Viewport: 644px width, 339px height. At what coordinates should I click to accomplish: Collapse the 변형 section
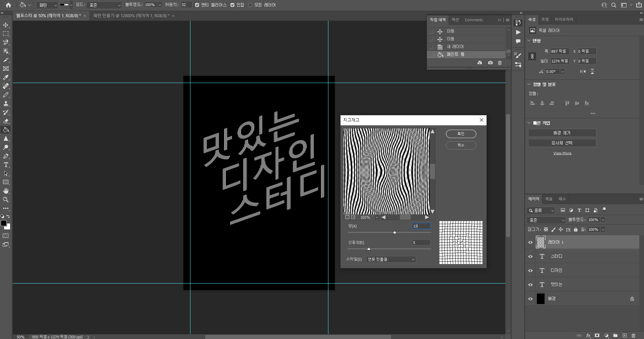point(529,41)
